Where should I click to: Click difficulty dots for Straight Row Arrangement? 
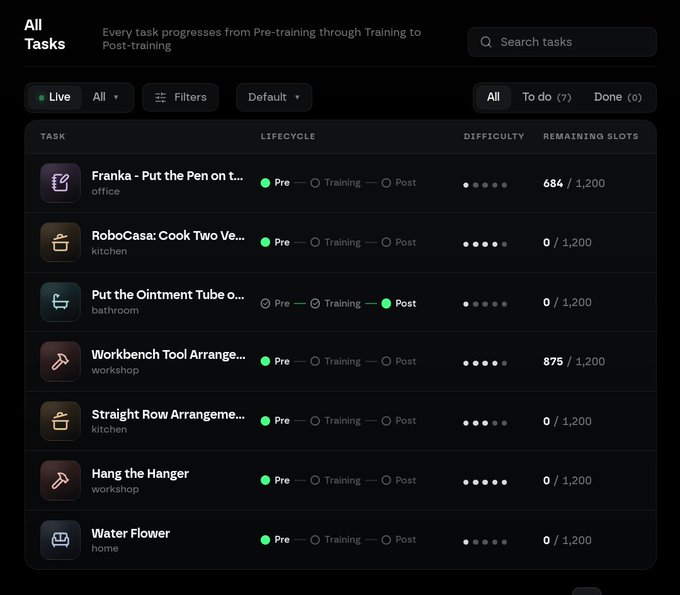coord(485,423)
